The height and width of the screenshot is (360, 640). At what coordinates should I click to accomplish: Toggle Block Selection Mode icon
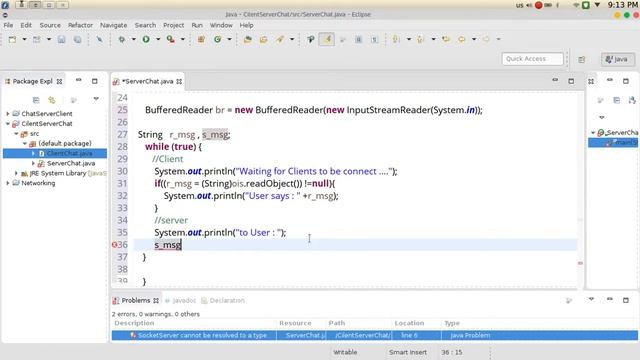[x=358, y=40]
